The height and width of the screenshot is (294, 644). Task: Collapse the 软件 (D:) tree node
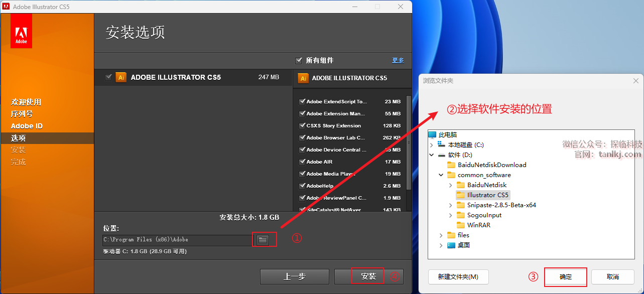[432, 155]
